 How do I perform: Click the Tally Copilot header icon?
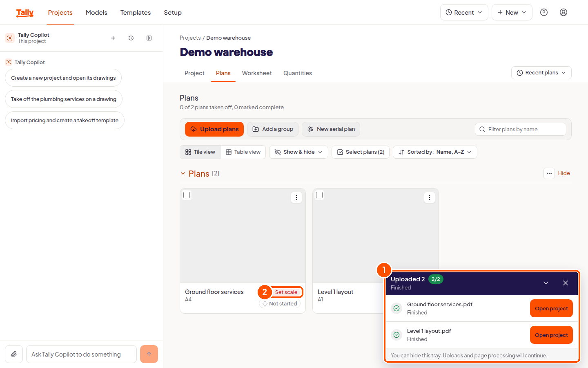point(10,38)
